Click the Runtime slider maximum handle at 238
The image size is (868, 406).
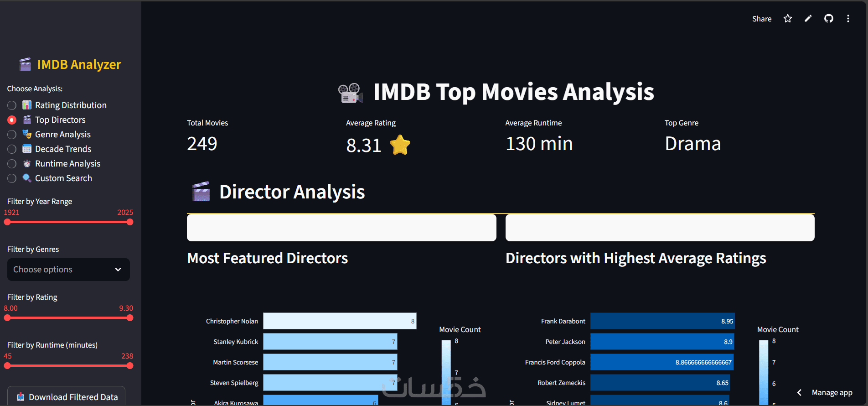(x=130, y=366)
